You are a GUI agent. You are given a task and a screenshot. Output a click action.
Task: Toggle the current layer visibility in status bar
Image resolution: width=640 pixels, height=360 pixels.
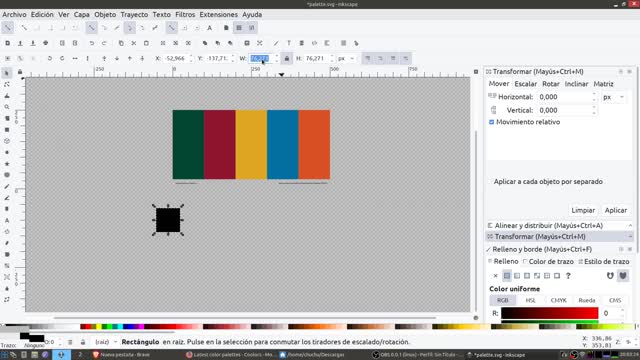(x=70, y=342)
